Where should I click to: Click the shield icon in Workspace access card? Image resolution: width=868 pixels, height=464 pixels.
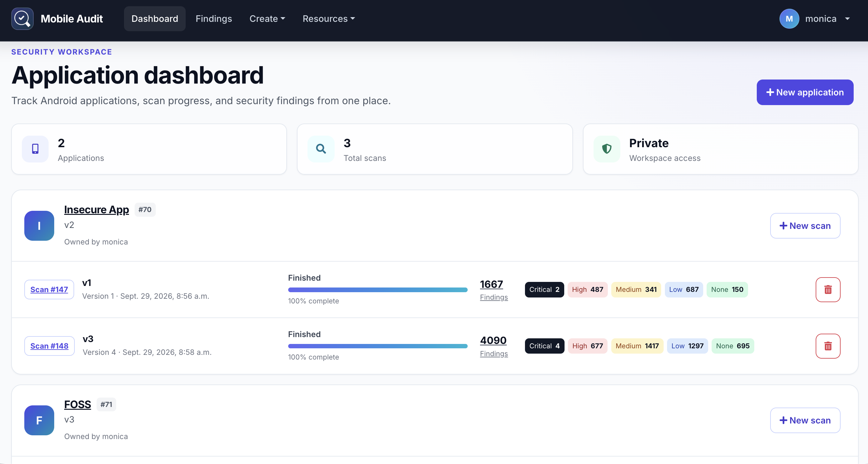pyautogui.click(x=607, y=149)
